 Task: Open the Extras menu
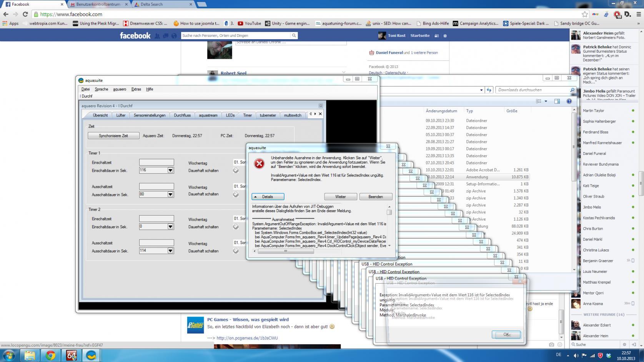pyautogui.click(x=136, y=89)
